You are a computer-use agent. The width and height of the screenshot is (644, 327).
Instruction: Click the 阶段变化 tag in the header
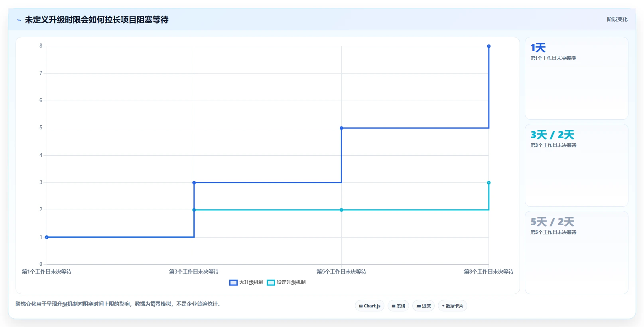[x=617, y=19]
